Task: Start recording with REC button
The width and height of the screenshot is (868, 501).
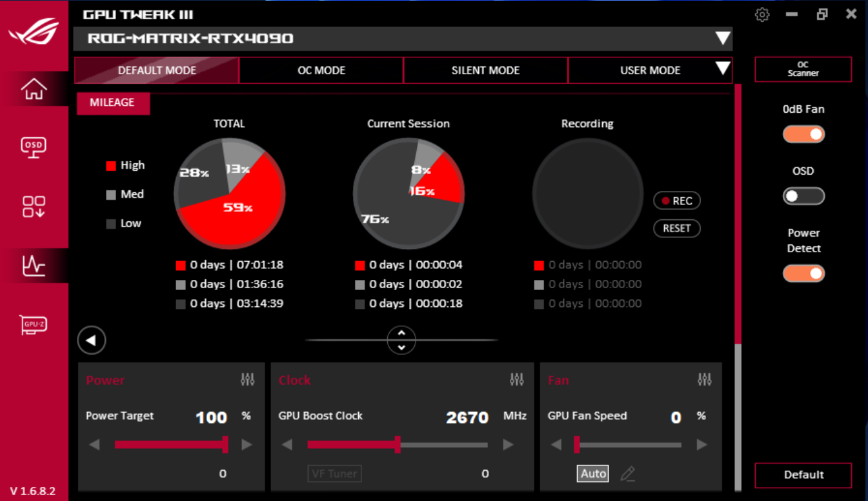Action: click(677, 201)
